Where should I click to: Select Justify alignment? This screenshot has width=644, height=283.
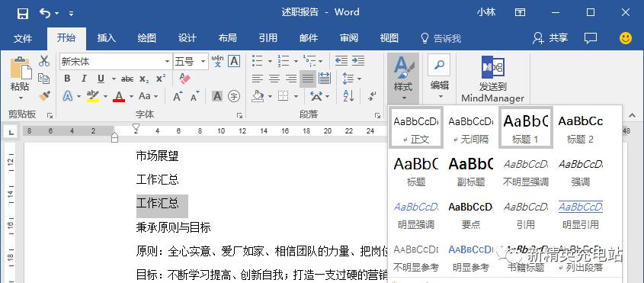click(x=308, y=79)
